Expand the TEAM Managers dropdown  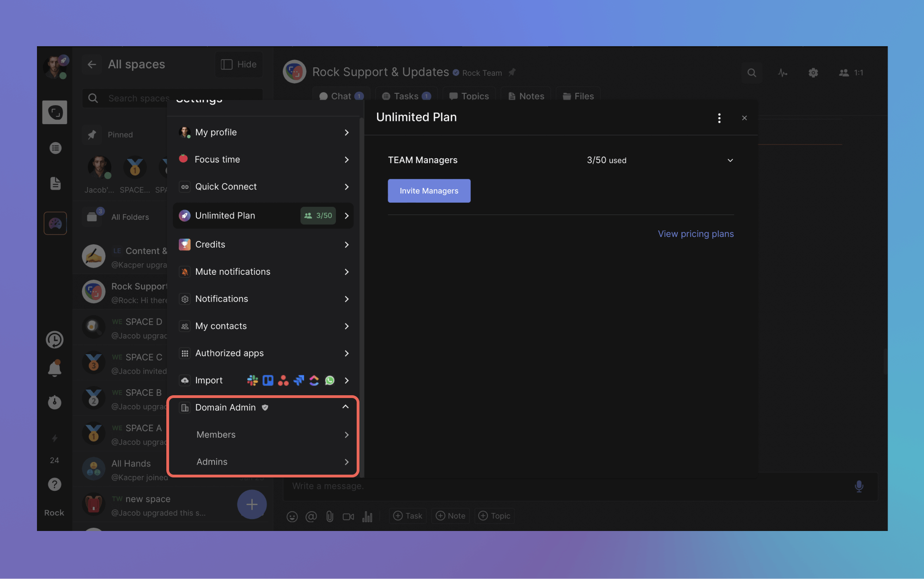pyautogui.click(x=730, y=160)
